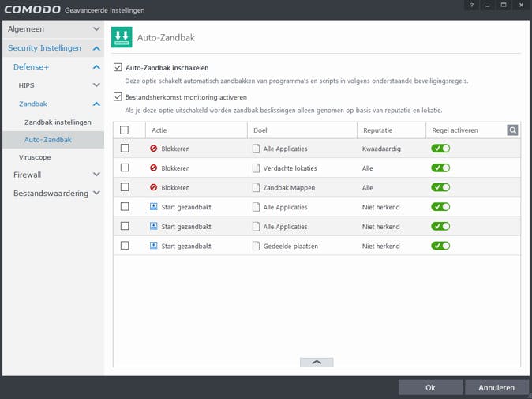Open Viruscope settings
The width and height of the screenshot is (532, 399).
[x=35, y=157]
